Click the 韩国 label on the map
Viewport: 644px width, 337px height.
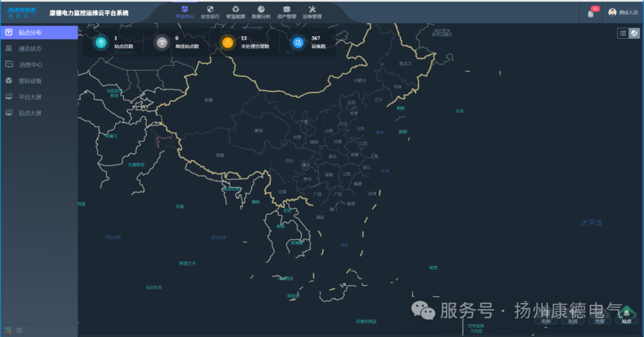pos(402,132)
